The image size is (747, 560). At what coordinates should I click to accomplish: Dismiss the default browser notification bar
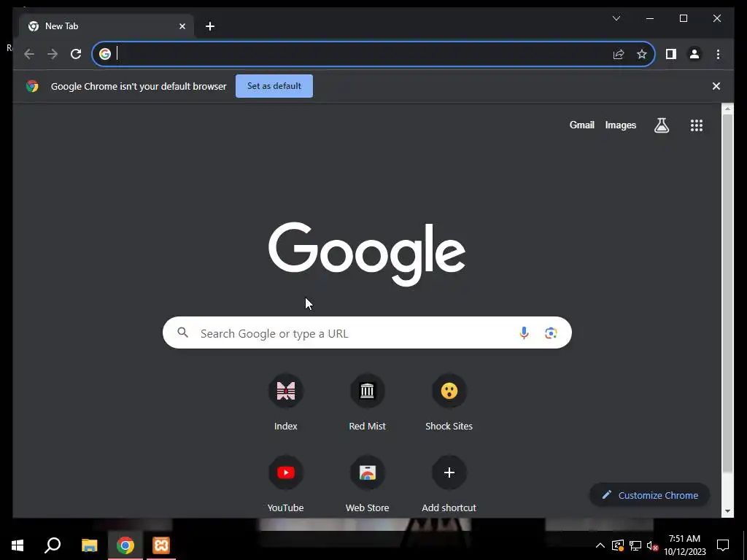pos(716,86)
